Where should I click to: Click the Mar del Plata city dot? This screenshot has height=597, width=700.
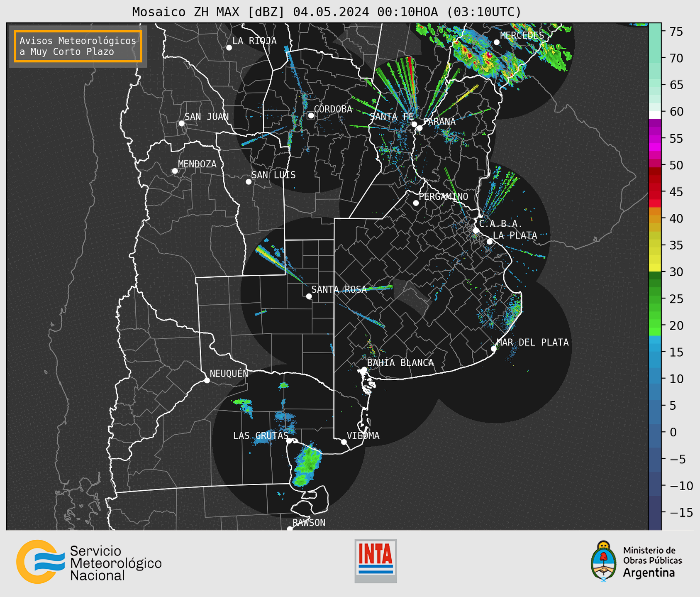point(494,349)
